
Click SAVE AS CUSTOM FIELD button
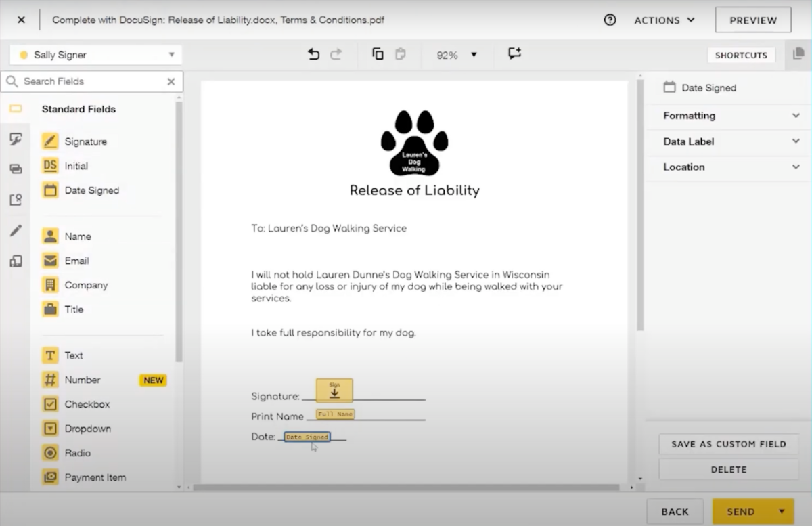click(x=729, y=444)
